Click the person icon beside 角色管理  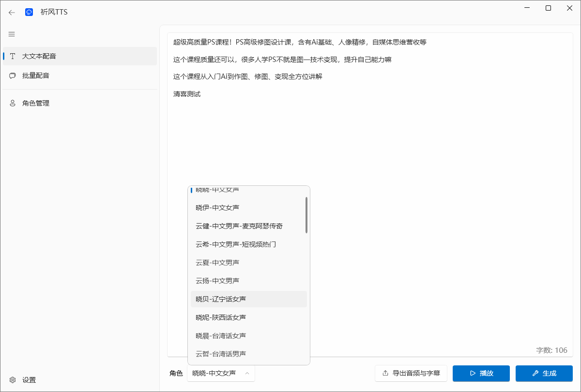click(x=12, y=103)
